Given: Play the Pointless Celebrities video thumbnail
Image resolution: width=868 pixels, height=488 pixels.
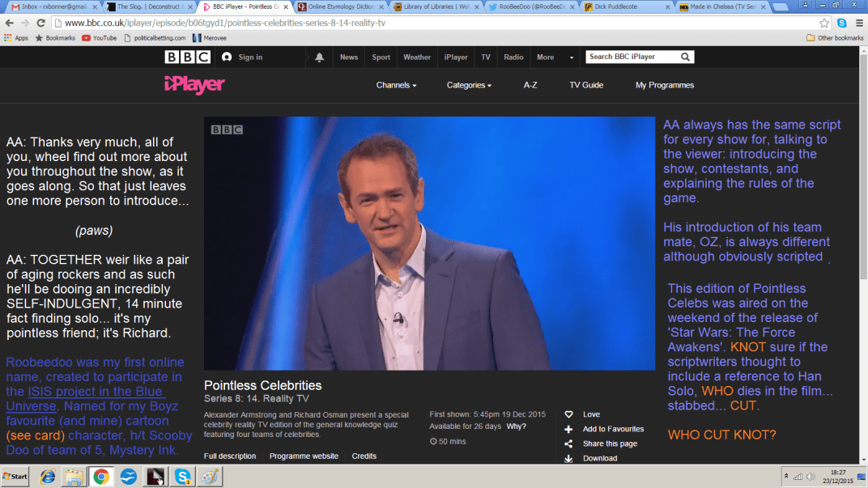Looking at the screenshot, I should pyautogui.click(x=429, y=243).
